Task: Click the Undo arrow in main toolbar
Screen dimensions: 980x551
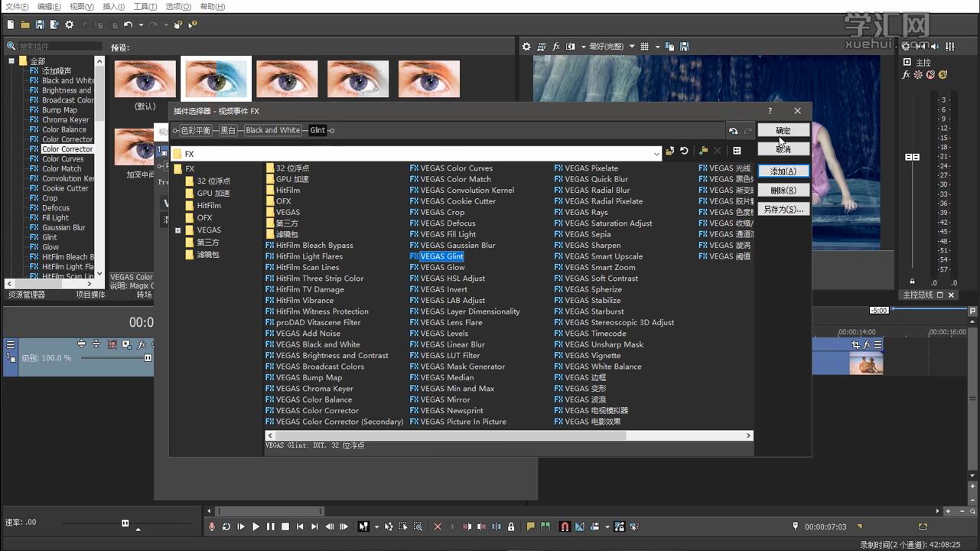Action: (x=128, y=24)
